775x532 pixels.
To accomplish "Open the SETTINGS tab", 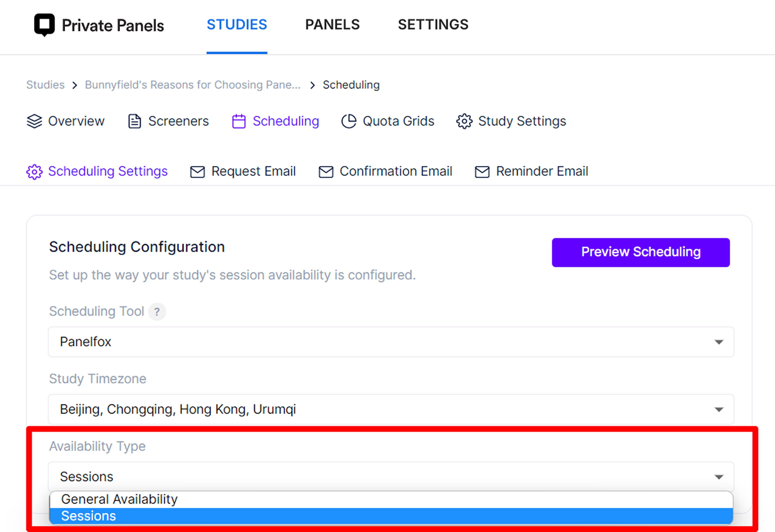I will pos(433,25).
